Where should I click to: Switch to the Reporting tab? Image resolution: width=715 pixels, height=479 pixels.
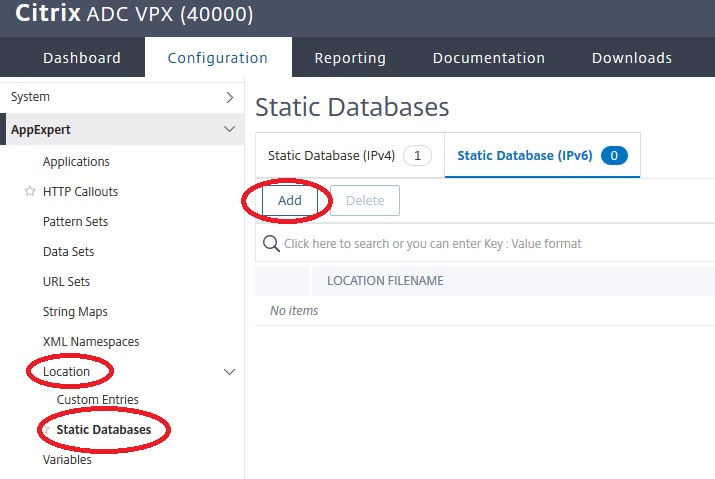(350, 58)
